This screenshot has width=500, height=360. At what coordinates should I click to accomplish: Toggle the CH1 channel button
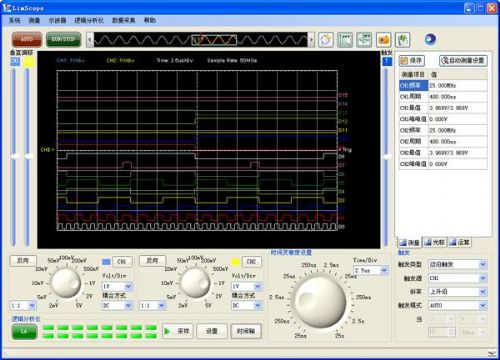[122, 262]
